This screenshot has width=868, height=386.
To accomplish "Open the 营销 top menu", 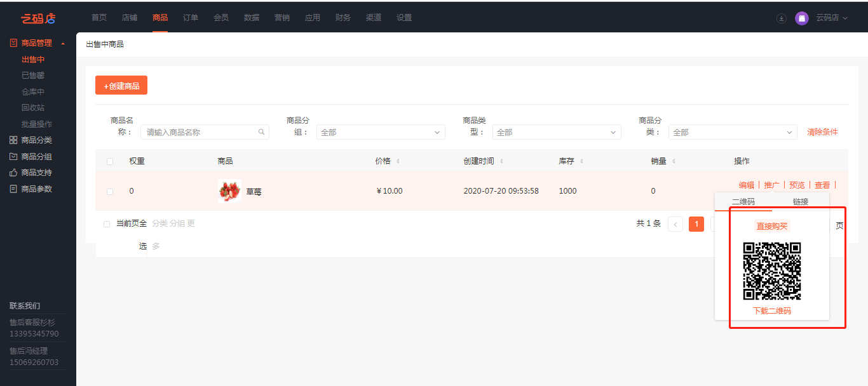I will 282,18.
